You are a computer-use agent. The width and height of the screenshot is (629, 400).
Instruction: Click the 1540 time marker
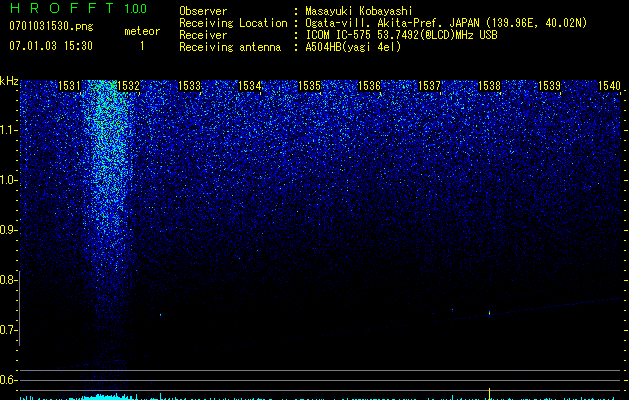tap(609, 85)
